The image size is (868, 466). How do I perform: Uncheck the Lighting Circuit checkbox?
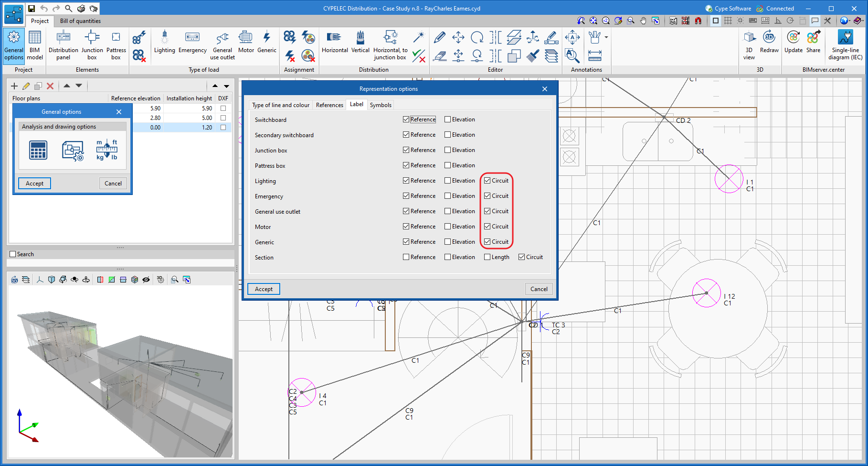pos(487,181)
